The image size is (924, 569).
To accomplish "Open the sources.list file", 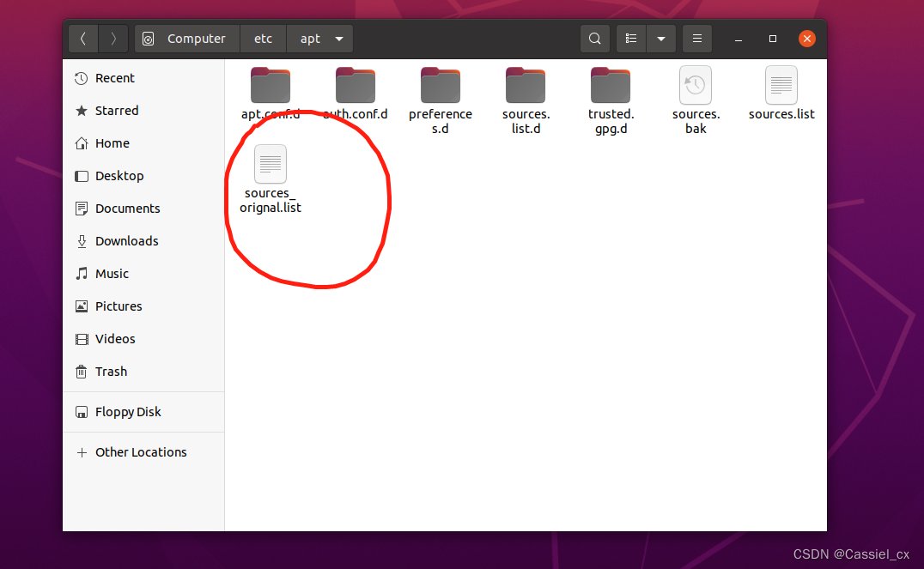I will 781,85.
